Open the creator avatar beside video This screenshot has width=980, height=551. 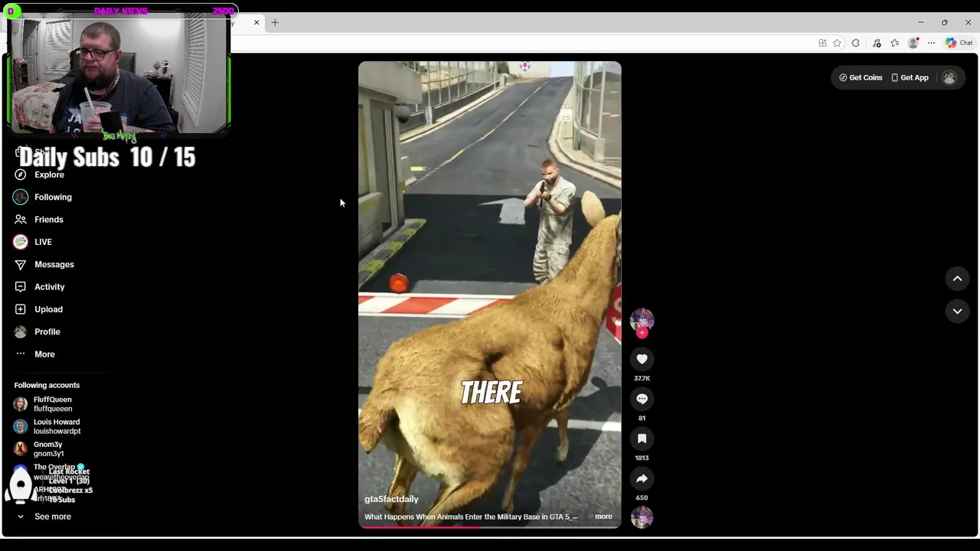pyautogui.click(x=642, y=319)
